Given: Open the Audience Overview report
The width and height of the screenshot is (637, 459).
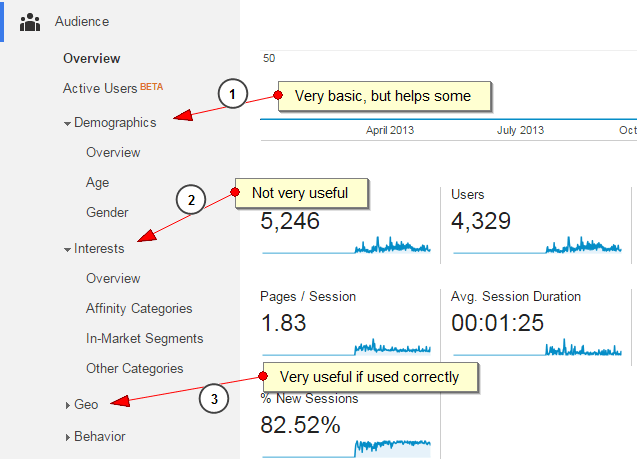Looking at the screenshot, I should (x=91, y=58).
